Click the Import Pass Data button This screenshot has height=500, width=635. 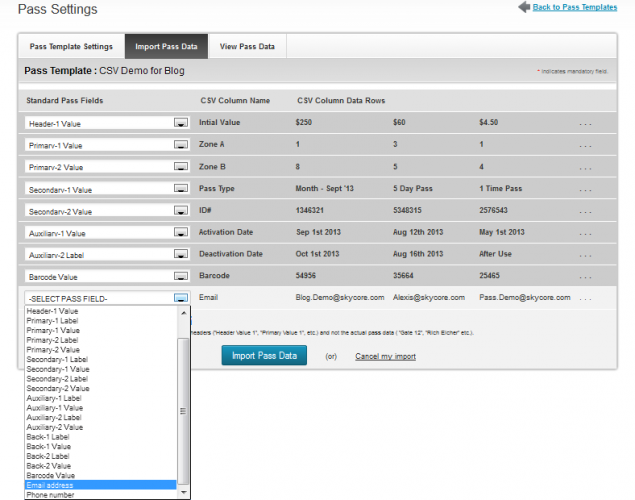pyautogui.click(x=264, y=355)
